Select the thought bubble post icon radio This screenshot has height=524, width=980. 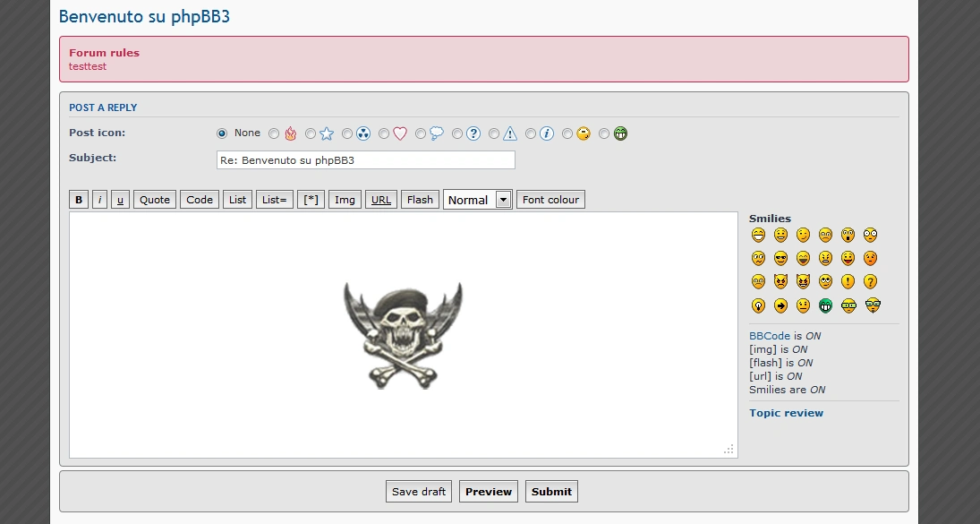pos(421,133)
